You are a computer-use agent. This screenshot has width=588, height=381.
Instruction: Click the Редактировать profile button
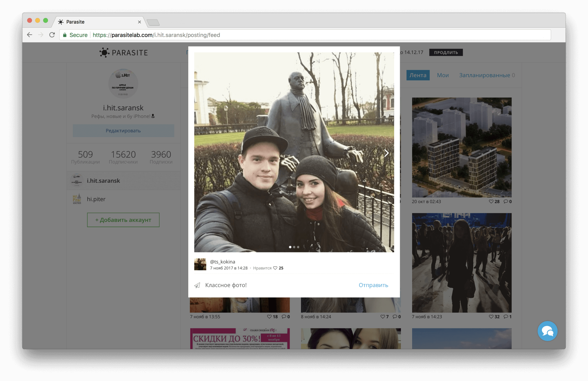point(123,131)
